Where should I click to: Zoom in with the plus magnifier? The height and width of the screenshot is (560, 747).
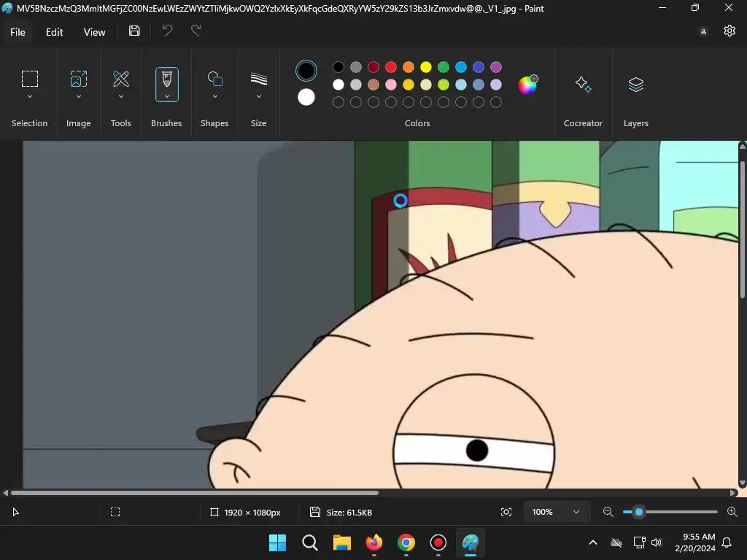point(732,512)
